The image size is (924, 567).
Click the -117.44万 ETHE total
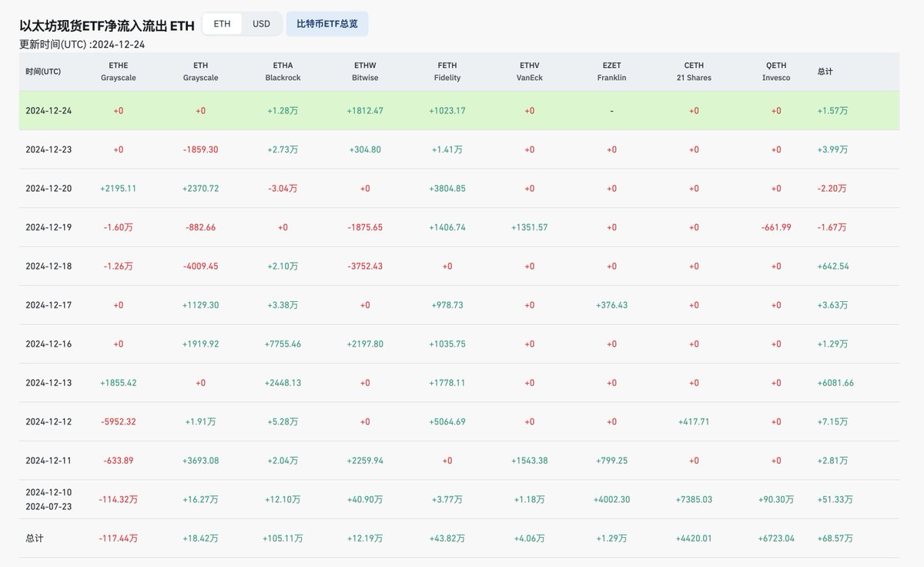coord(119,538)
